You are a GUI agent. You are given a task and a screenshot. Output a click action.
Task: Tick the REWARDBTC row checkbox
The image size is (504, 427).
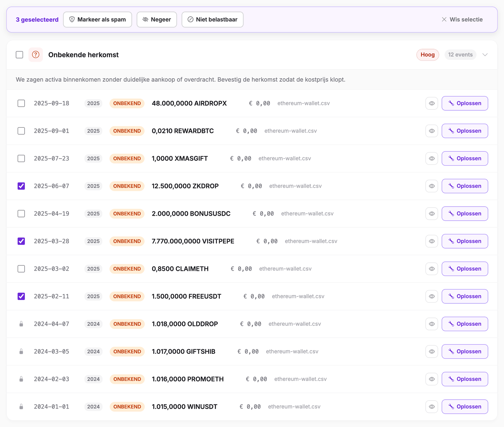(21, 131)
